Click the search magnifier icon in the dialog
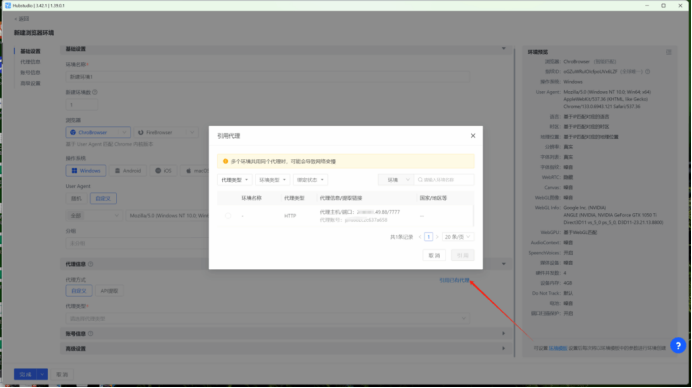692x388 pixels. pos(420,180)
